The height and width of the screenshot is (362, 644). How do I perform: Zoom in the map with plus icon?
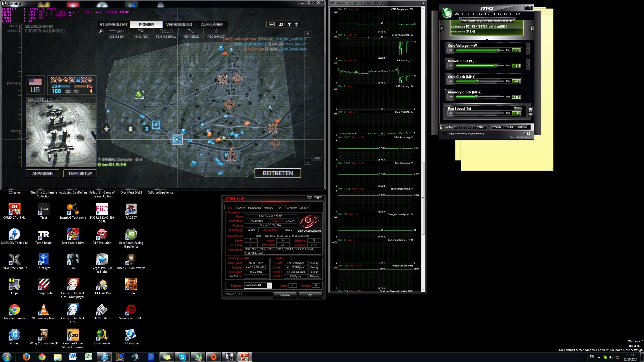pos(308,33)
